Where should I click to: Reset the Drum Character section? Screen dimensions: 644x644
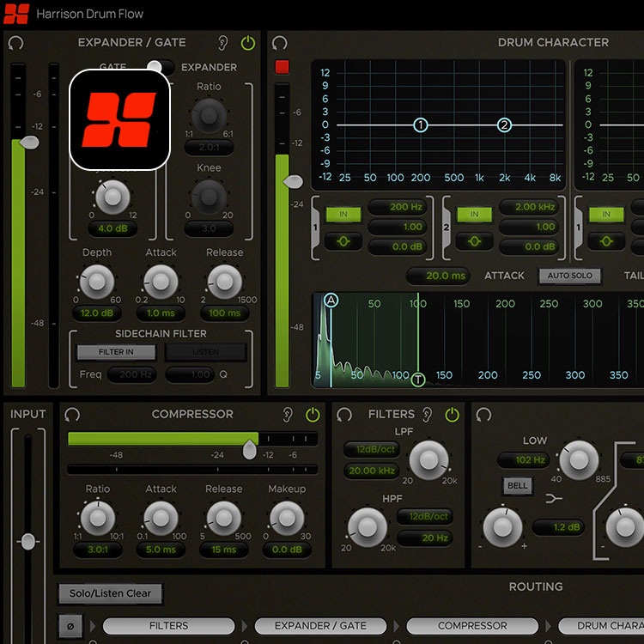point(279,43)
